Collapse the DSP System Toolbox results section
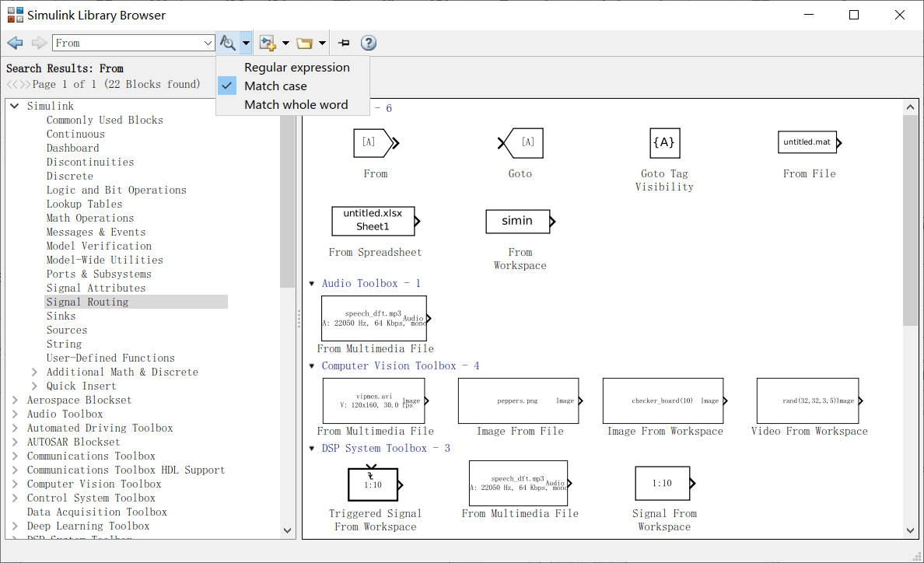This screenshot has width=924, height=563. click(312, 448)
